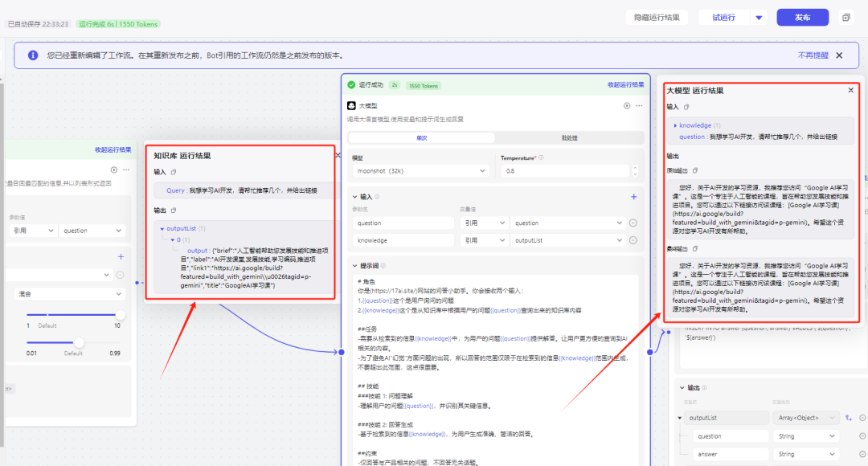The image size is (868, 466).
Task: Click the Temperature info icon
Action: pos(542,157)
